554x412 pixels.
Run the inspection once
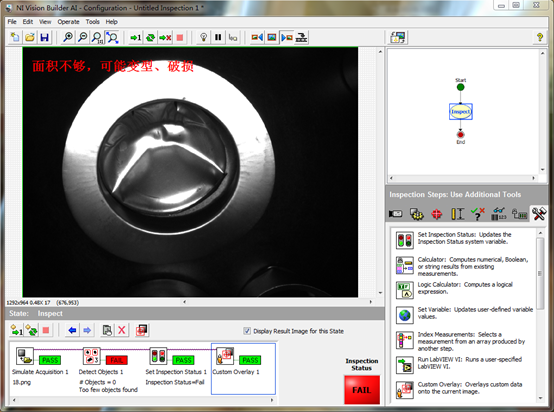click(x=135, y=37)
